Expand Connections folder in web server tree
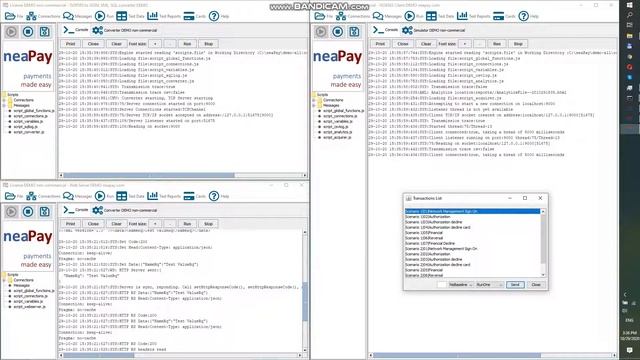This screenshot has height=360, width=640. tap(4, 280)
